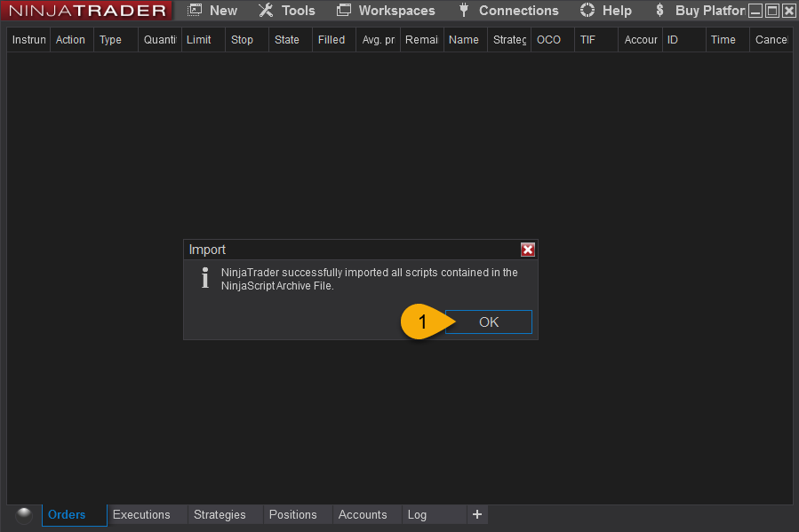
Task: Click the OCO column header
Action: click(x=553, y=40)
